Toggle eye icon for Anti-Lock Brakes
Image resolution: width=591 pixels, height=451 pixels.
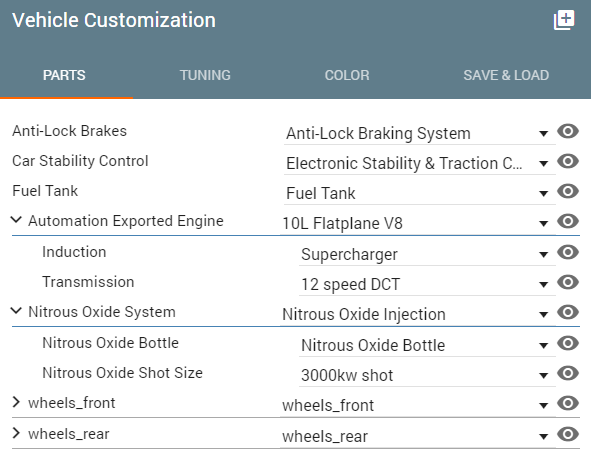click(568, 131)
